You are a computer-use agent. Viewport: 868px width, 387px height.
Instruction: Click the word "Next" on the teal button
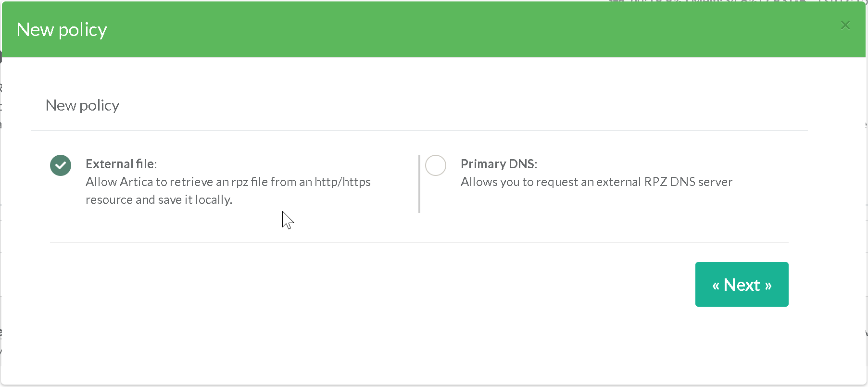click(x=742, y=285)
